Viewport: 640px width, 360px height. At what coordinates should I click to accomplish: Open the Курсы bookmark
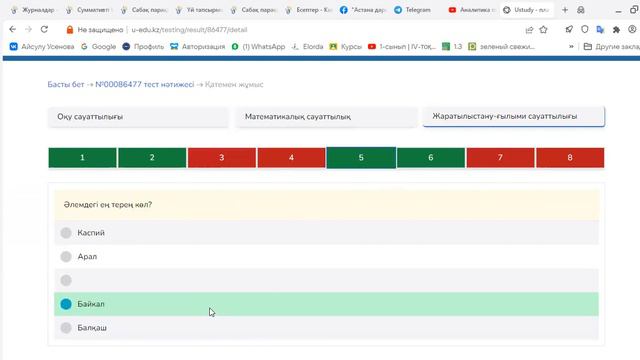pyautogui.click(x=346, y=47)
